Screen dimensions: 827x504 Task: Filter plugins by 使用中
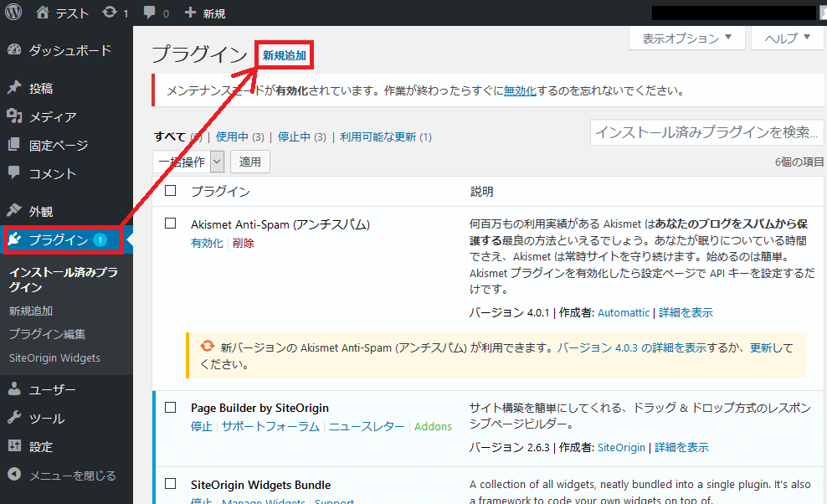(x=232, y=136)
